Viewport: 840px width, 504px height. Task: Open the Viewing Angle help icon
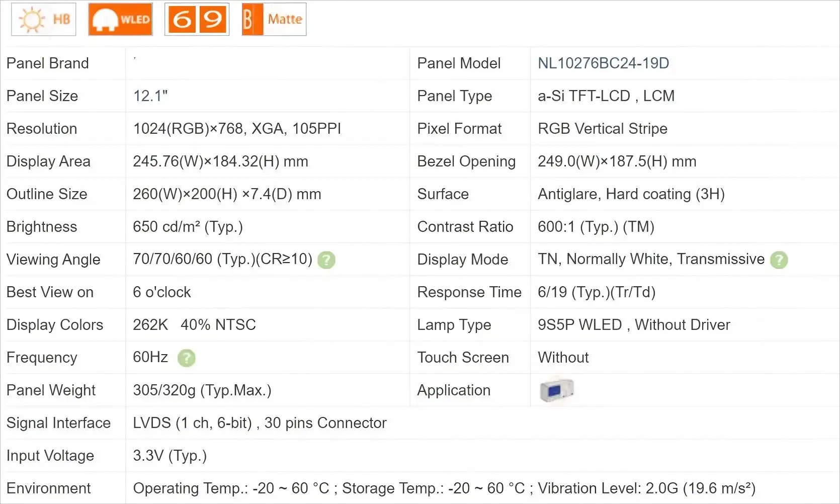(x=326, y=260)
